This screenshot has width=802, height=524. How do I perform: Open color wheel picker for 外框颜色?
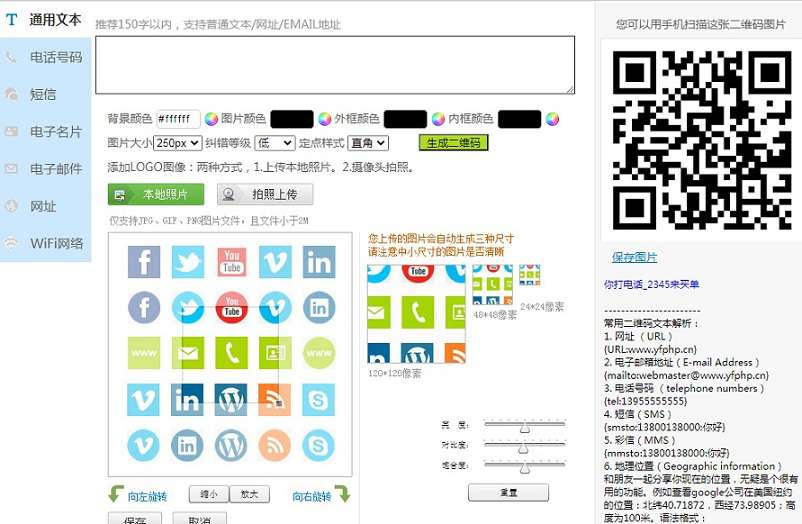coord(438,119)
